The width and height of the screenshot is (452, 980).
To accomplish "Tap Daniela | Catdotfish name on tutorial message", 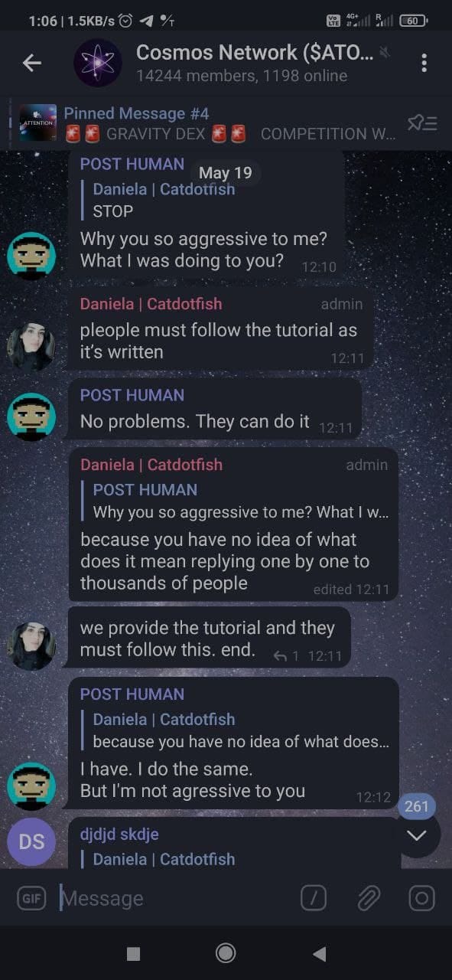I will pos(151,304).
